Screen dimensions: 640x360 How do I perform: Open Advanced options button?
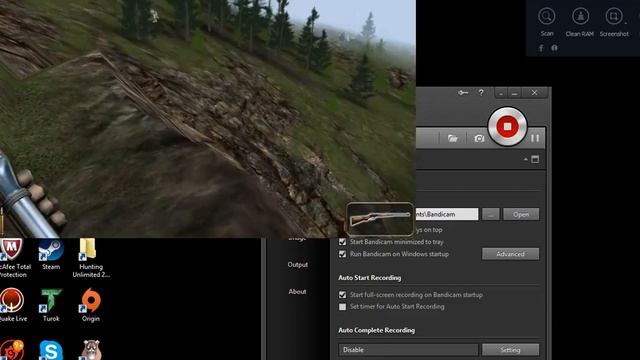coord(510,254)
